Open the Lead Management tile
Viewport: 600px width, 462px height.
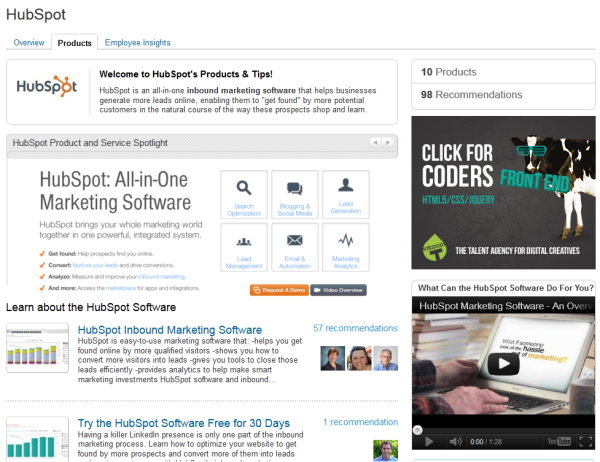244,248
